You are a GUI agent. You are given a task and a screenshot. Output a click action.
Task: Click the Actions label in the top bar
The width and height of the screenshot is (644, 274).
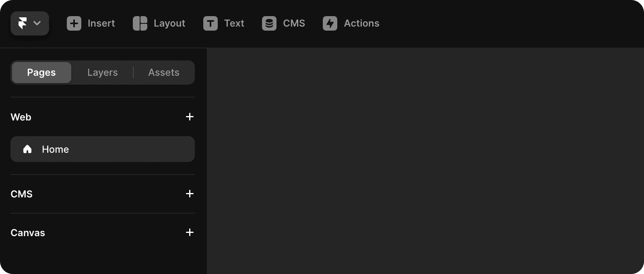click(x=361, y=23)
